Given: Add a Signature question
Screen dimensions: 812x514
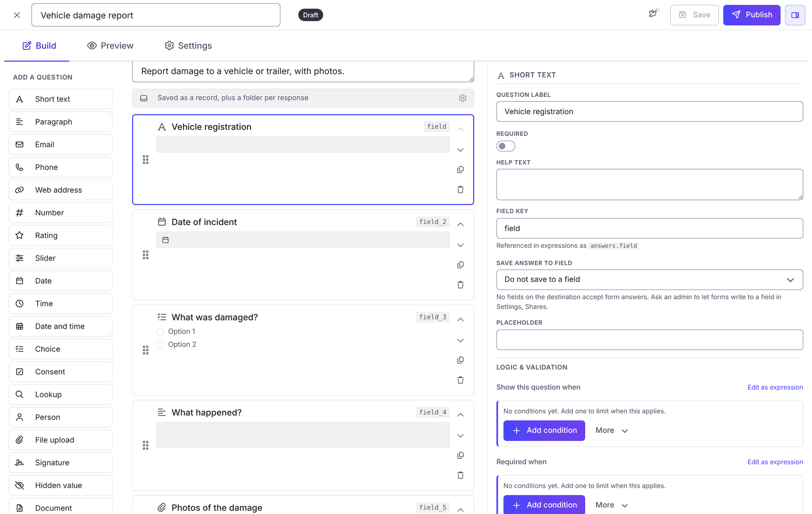Looking at the screenshot, I should coord(61,463).
